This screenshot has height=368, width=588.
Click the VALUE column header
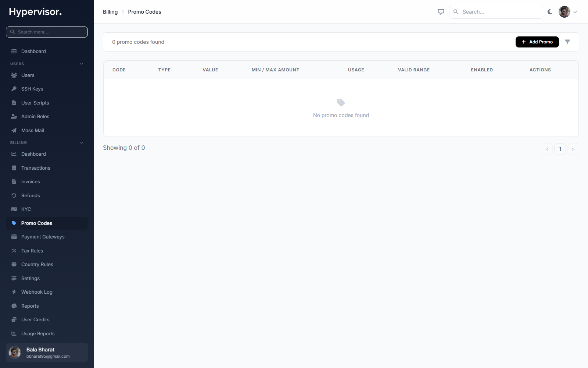210,70
